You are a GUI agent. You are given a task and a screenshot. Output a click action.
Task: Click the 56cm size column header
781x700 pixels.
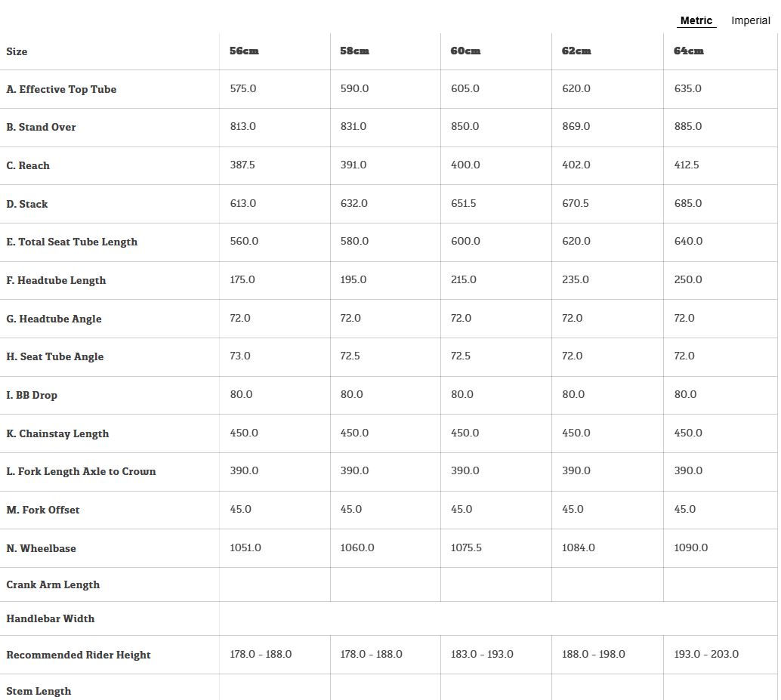pyautogui.click(x=244, y=51)
